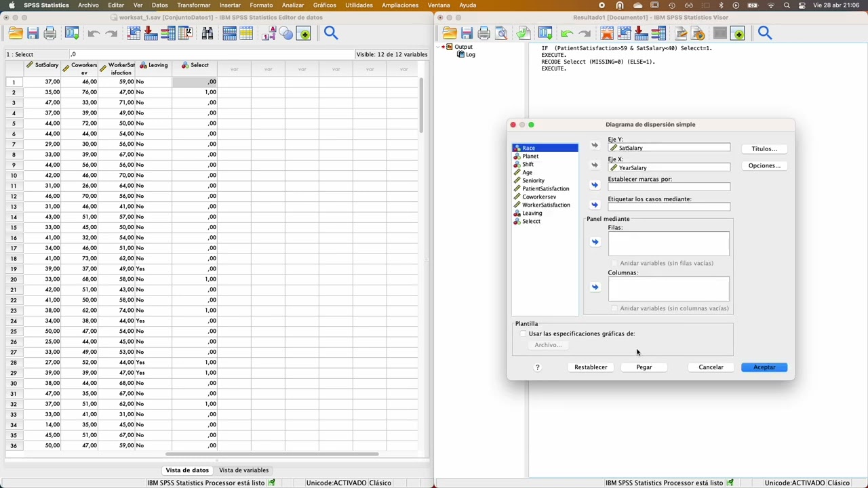Click Cancelar button in dialog
Image resolution: width=868 pixels, height=488 pixels.
tap(711, 367)
